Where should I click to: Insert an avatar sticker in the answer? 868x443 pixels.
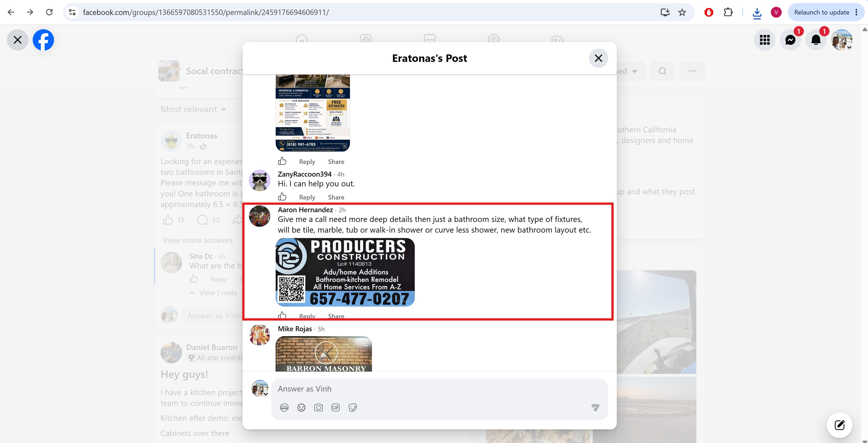[x=284, y=408]
